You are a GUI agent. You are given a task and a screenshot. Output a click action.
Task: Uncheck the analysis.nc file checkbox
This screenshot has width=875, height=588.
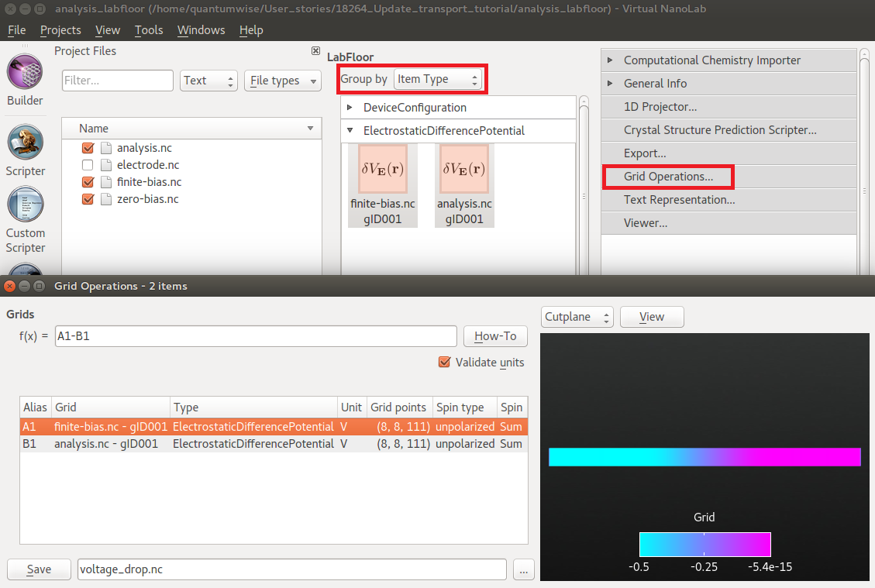pyautogui.click(x=88, y=148)
